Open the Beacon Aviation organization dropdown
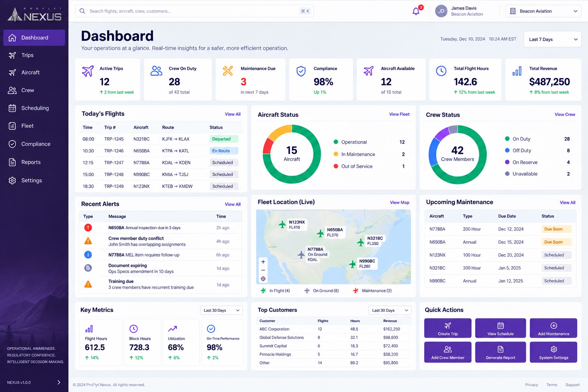Image resolution: width=588 pixels, height=392 pixels. pyautogui.click(x=543, y=11)
